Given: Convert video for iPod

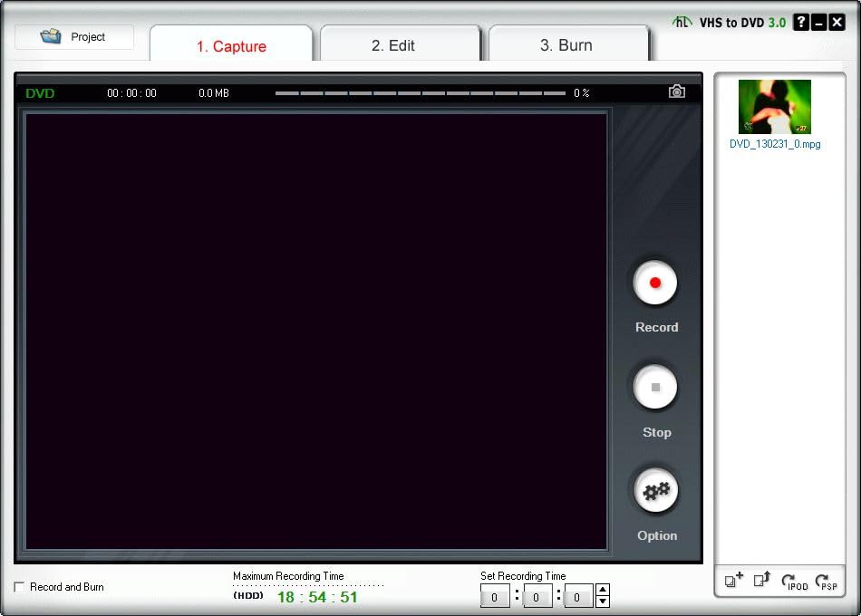Looking at the screenshot, I should (x=794, y=582).
